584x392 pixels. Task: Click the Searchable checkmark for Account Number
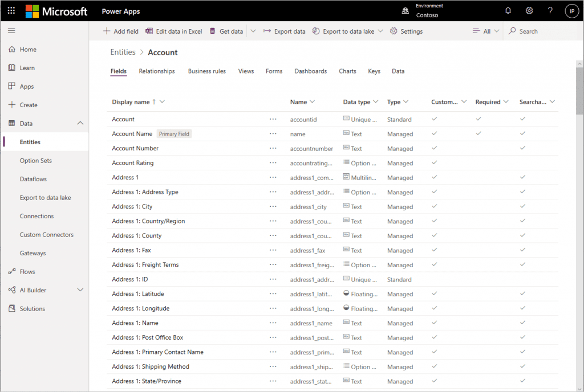coord(522,148)
